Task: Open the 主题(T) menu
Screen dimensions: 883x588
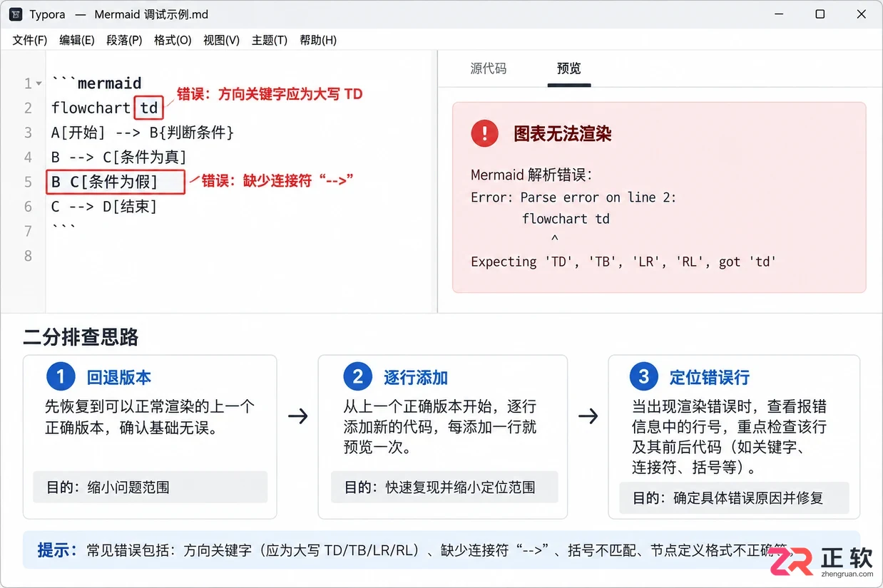Action: 270,40
